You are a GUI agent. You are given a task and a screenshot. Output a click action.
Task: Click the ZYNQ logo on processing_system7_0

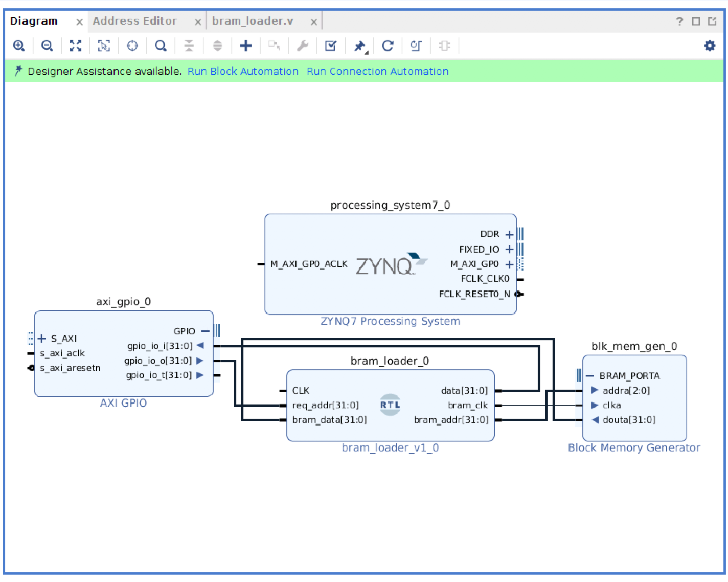point(391,264)
